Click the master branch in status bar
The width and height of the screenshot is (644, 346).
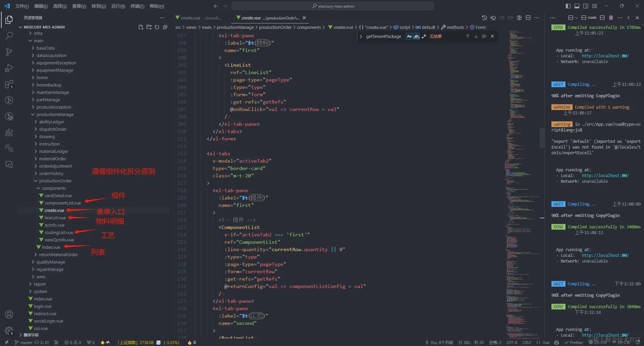tap(23, 342)
